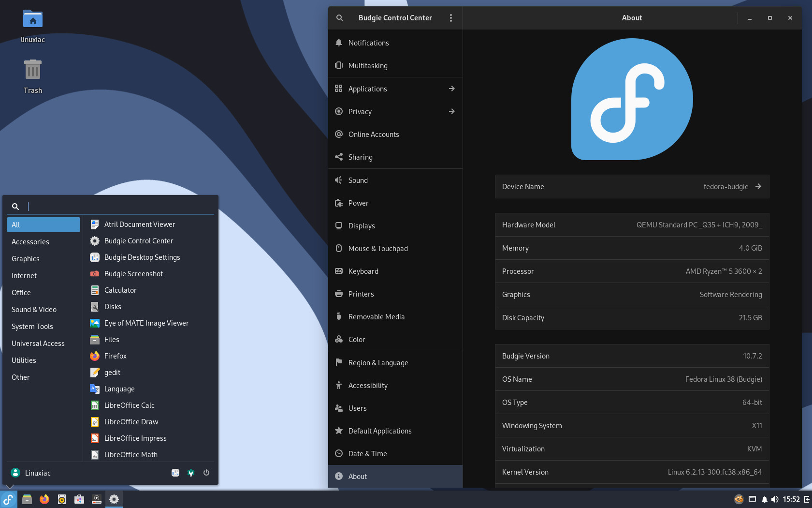This screenshot has width=812, height=508.
Task: Select the Other category
Action: 43,377
